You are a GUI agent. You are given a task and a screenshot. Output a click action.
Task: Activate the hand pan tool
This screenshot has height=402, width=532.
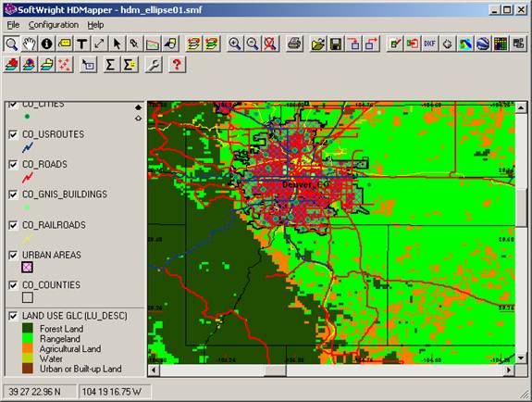[30, 44]
